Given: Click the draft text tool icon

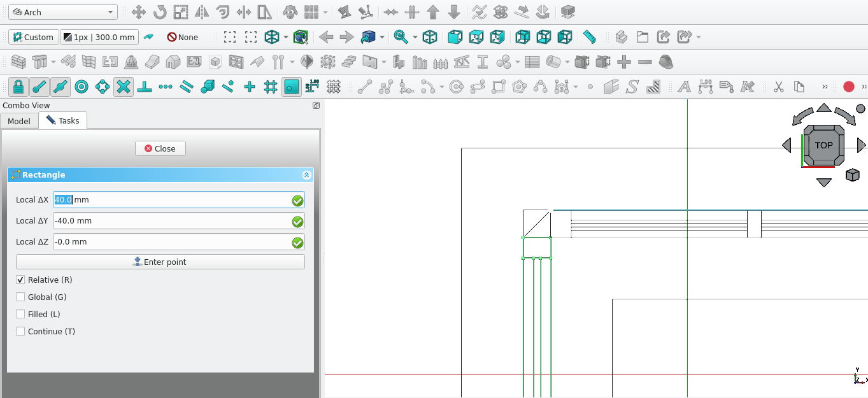Looking at the screenshot, I should pos(684,87).
